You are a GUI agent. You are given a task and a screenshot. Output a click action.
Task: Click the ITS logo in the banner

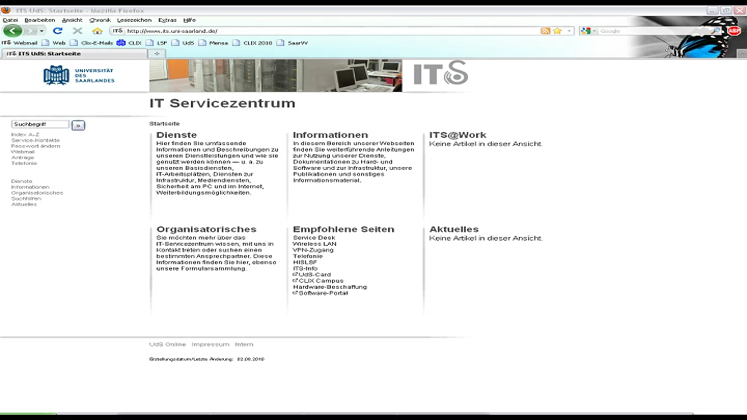point(440,74)
